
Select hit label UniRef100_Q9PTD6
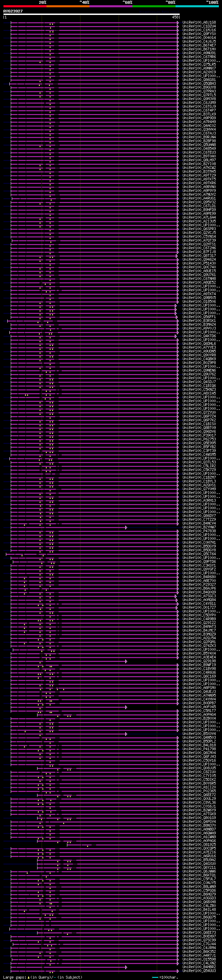(x=199, y=561)
